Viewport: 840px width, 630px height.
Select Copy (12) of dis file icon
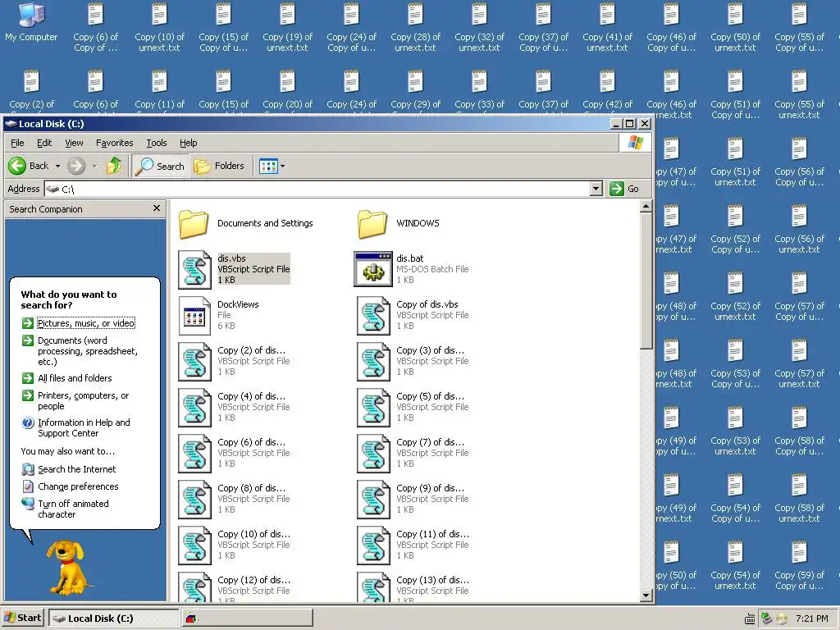pos(194,587)
